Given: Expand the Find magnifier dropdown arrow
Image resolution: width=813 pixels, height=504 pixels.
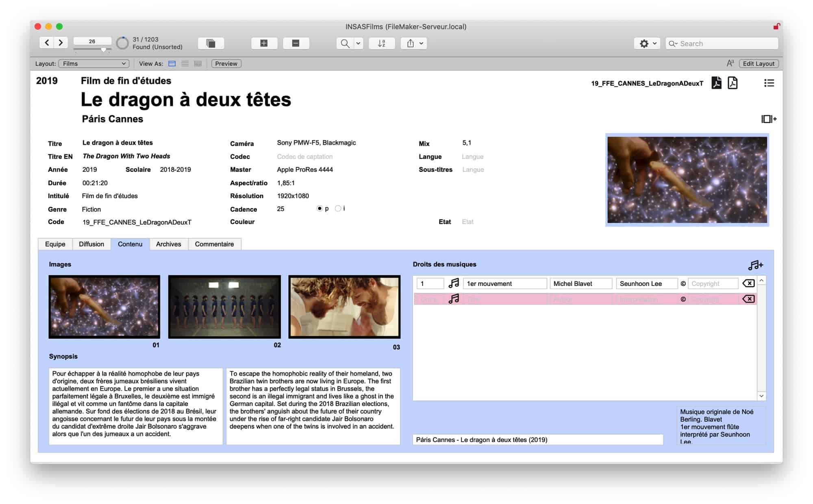Looking at the screenshot, I should coord(358,43).
